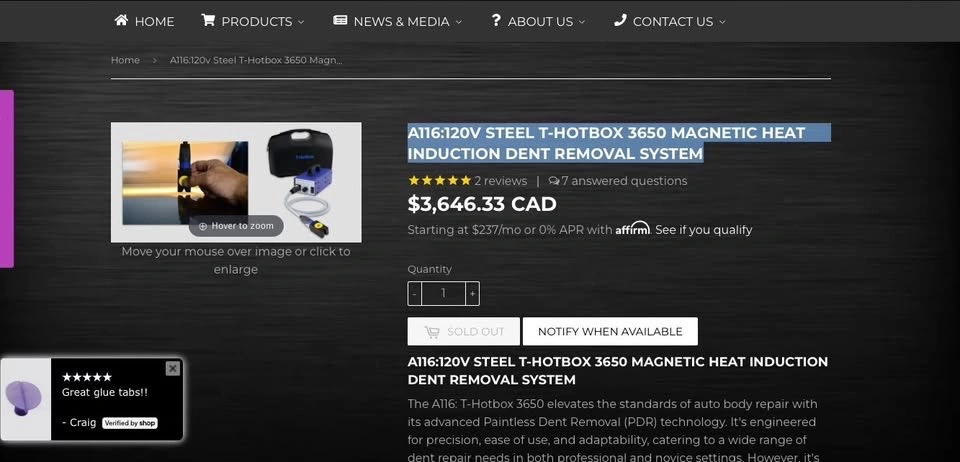Expand the News & Media dropdown arrow

[x=459, y=22]
